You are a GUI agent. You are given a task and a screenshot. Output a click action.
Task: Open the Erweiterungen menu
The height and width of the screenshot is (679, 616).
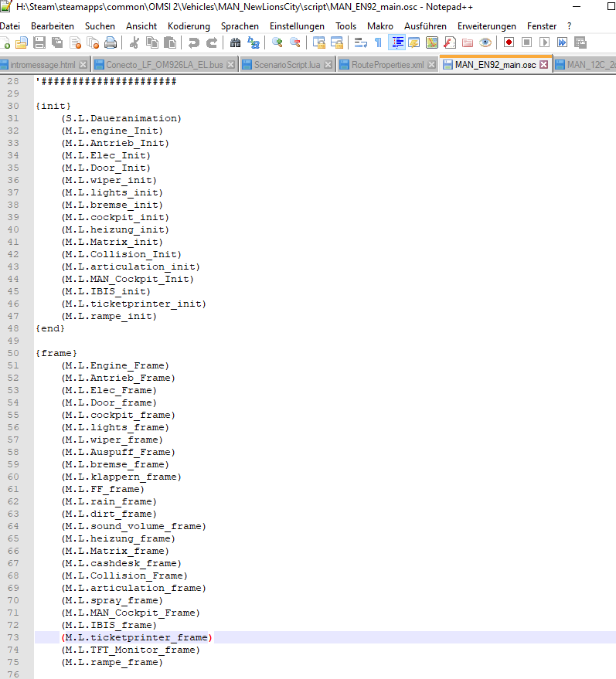click(486, 26)
